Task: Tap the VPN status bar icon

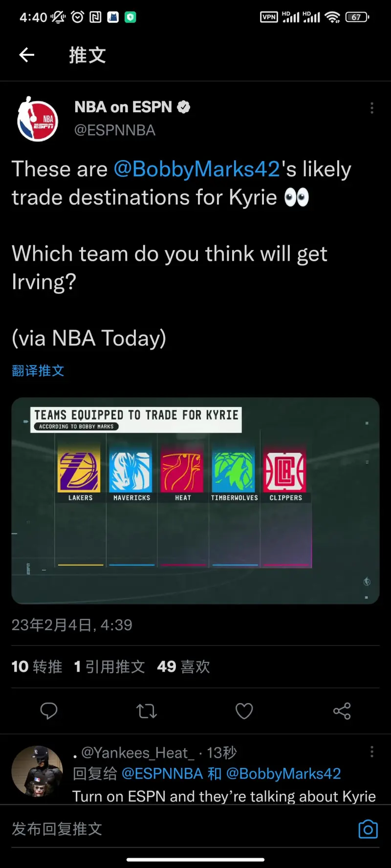Action: (x=269, y=17)
